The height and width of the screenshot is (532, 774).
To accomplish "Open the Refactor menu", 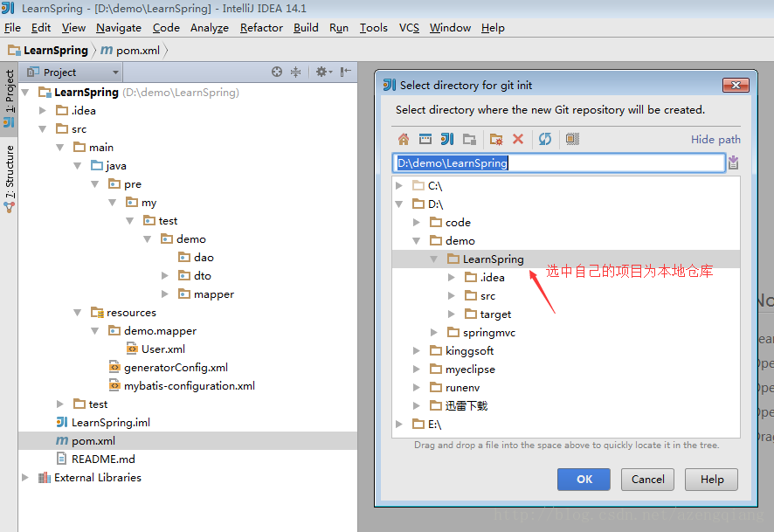I will (x=261, y=28).
